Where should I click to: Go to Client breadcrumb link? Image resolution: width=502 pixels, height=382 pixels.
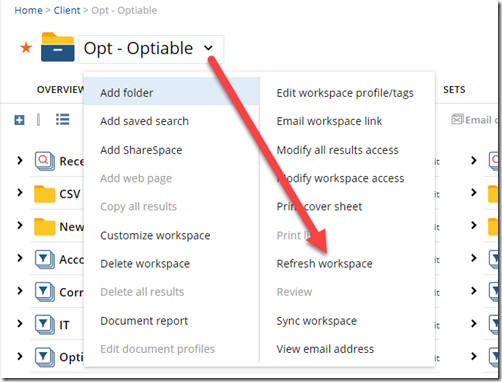click(67, 10)
